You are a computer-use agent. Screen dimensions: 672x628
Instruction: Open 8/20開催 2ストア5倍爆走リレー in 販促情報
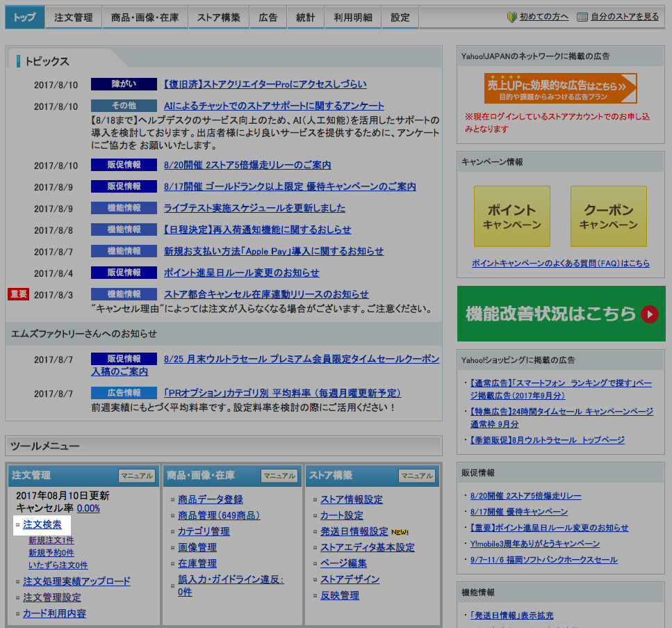(x=526, y=496)
